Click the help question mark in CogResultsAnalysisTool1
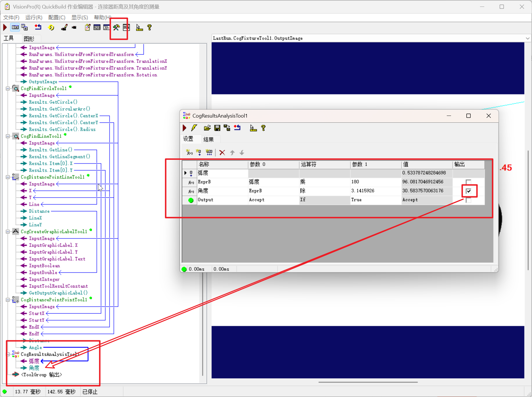The image size is (532, 397). (x=263, y=128)
